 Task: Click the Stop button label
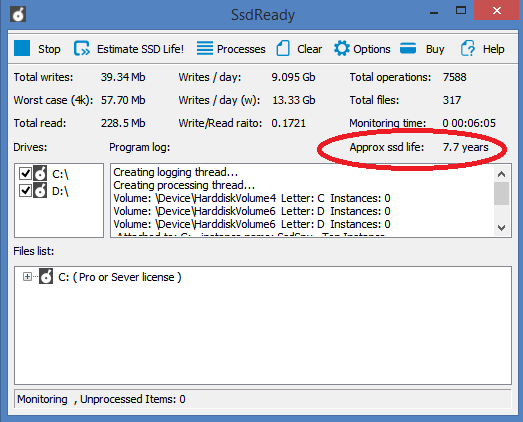point(49,49)
